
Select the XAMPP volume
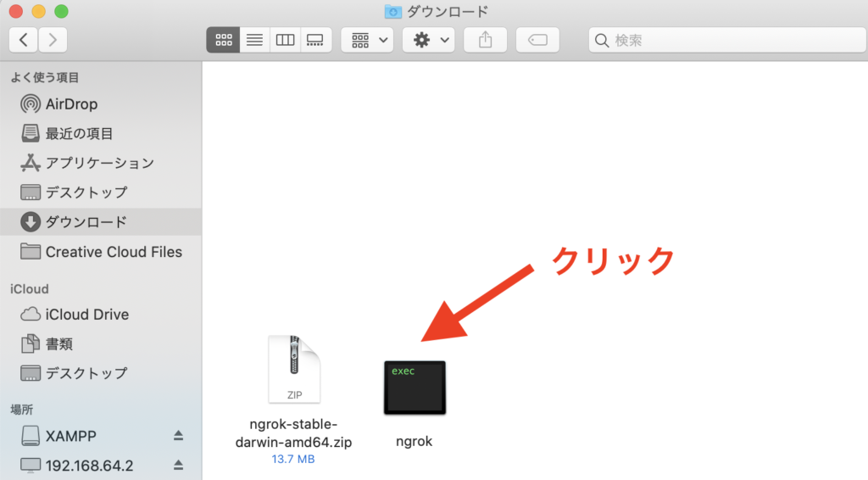pos(101,436)
